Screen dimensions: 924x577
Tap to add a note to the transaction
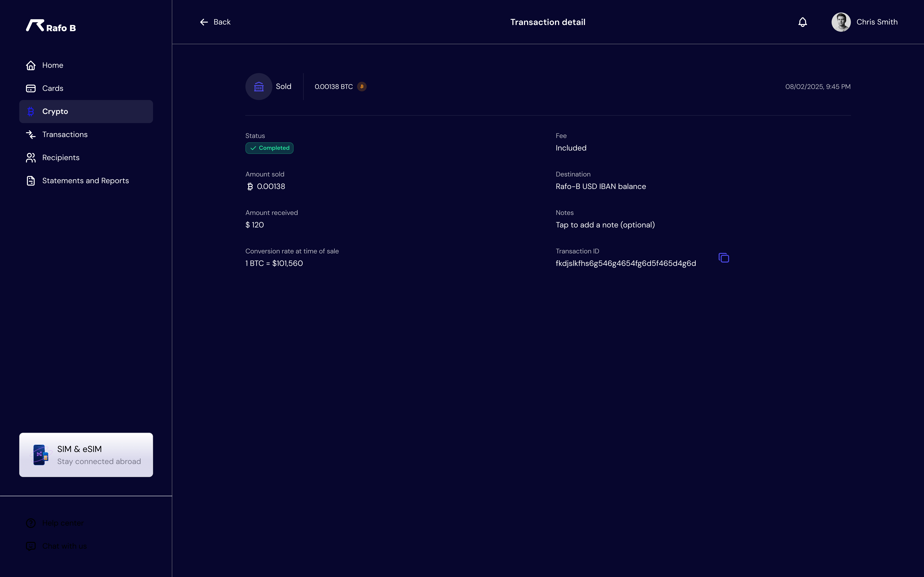605,225
